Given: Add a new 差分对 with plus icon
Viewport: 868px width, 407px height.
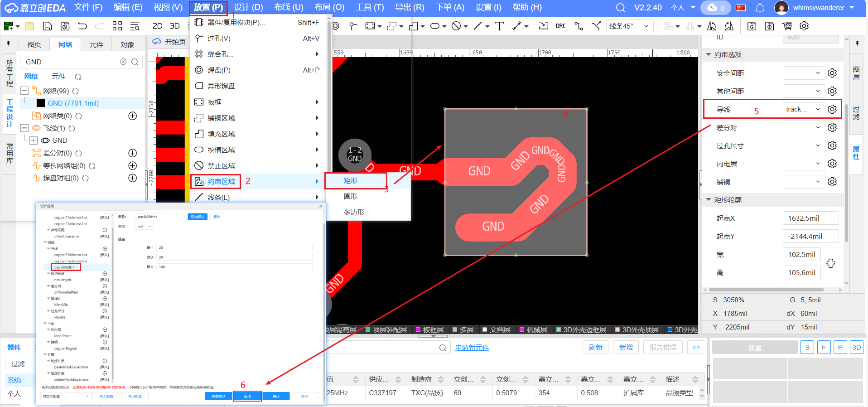Looking at the screenshot, I should (x=133, y=153).
